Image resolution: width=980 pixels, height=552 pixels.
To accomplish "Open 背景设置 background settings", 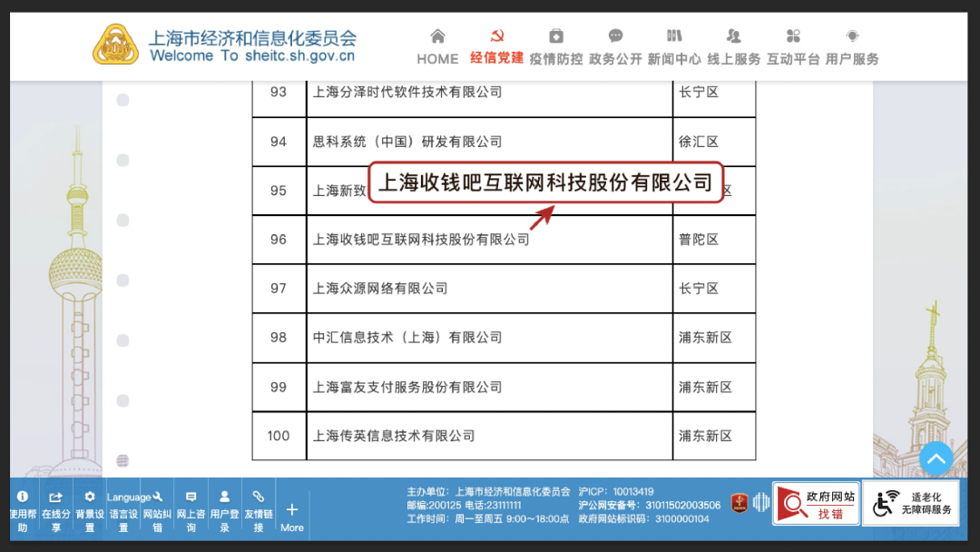I will (x=89, y=510).
